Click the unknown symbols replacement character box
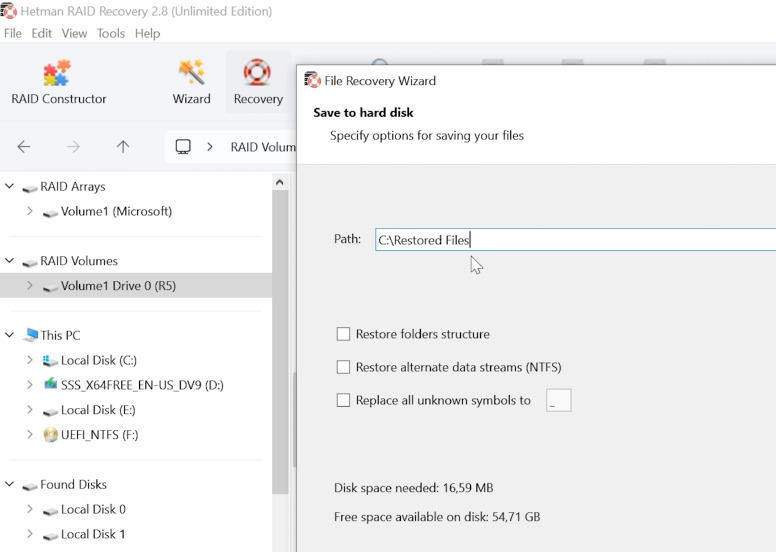This screenshot has width=776, height=552. [559, 400]
